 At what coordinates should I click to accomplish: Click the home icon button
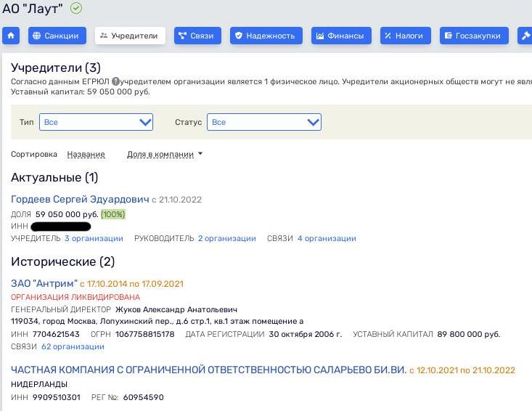pyautogui.click(x=12, y=36)
